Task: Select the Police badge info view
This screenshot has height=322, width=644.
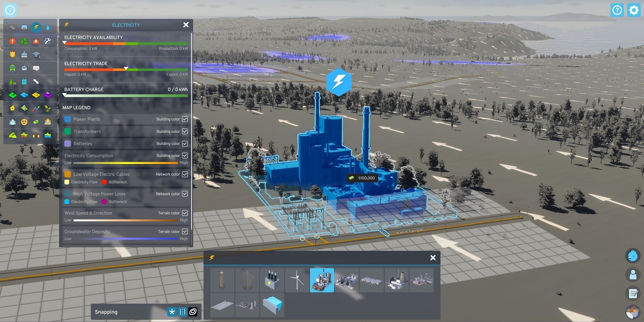Action: pos(12,55)
